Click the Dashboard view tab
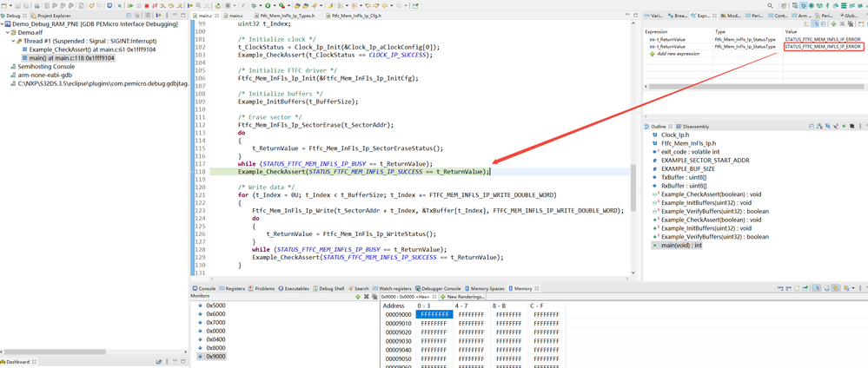 [x=18, y=362]
